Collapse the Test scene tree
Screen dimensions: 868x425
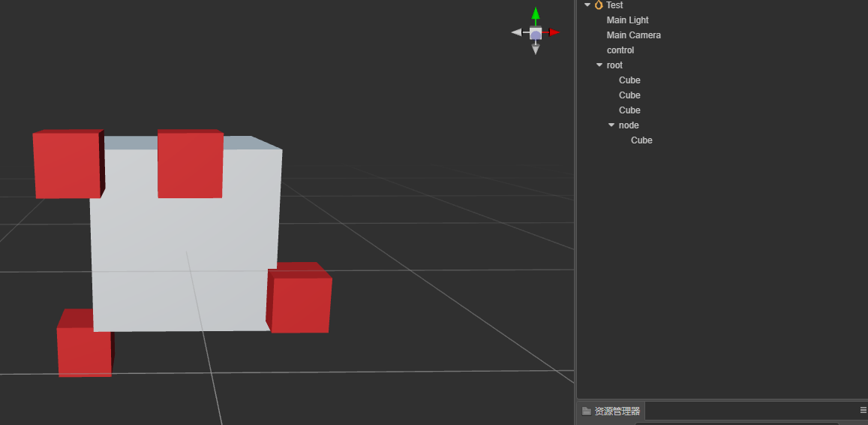coord(587,5)
